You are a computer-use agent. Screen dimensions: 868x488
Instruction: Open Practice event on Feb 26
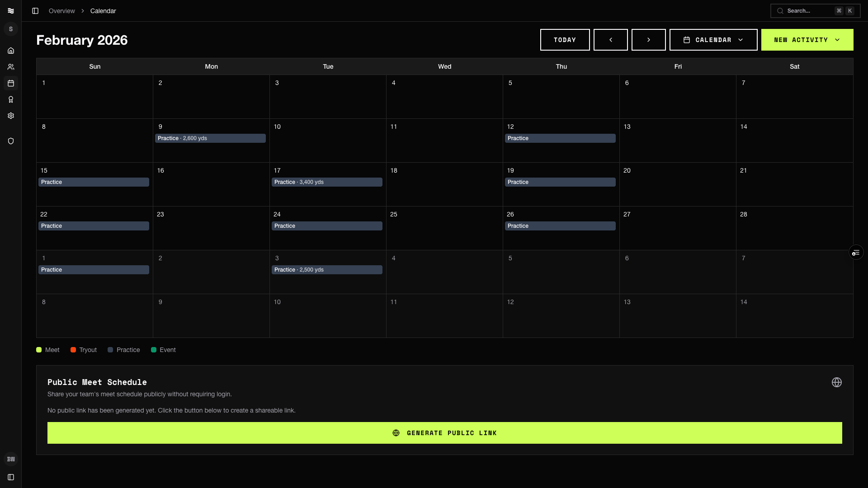point(560,226)
